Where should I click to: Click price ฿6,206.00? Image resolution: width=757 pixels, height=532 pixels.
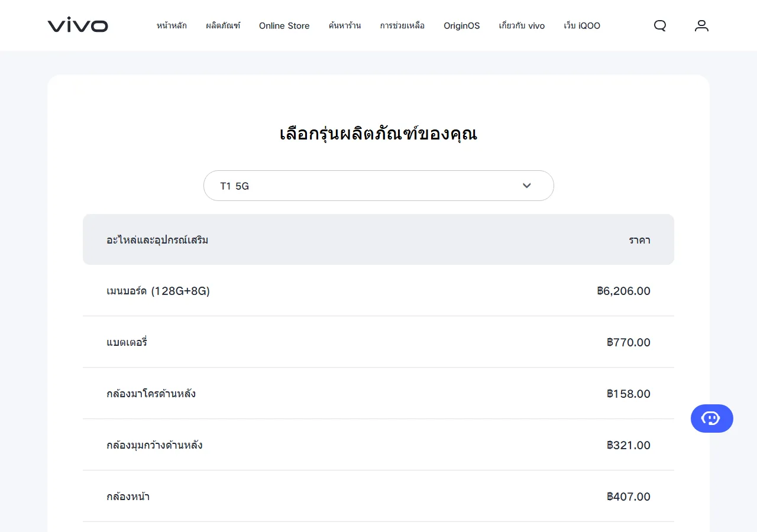point(624,291)
